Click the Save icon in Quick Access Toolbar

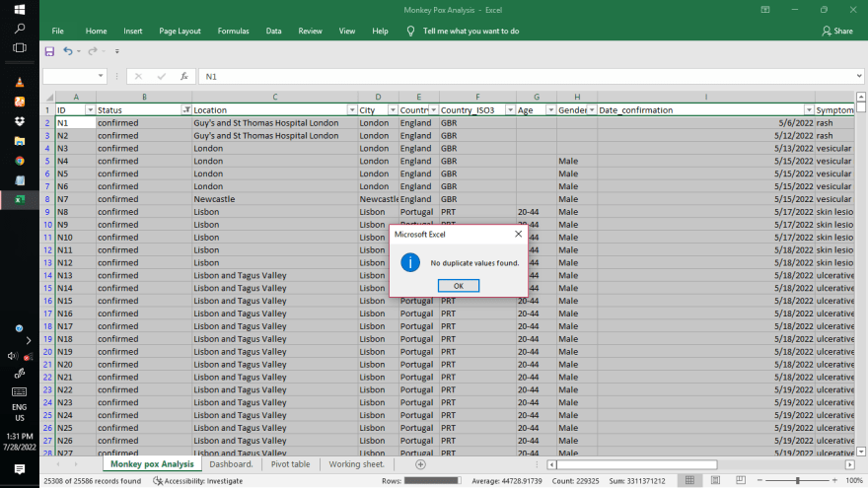click(x=50, y=51)
